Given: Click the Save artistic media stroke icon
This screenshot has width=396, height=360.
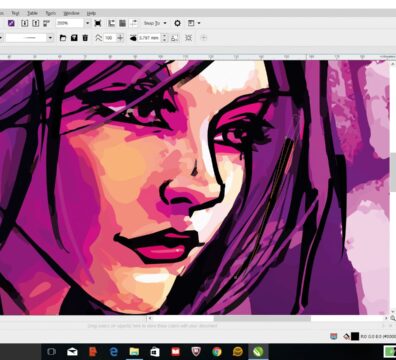Looking at the screenshot, I should (x=74, y=38).
